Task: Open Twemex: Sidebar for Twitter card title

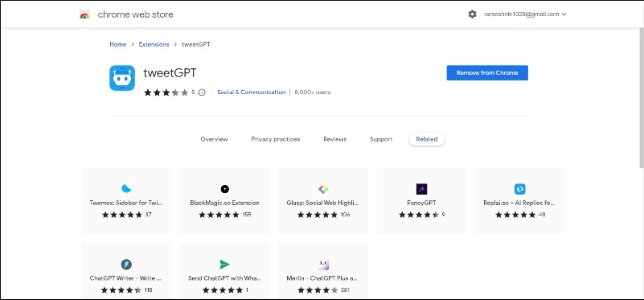Action: click(126, 203)
